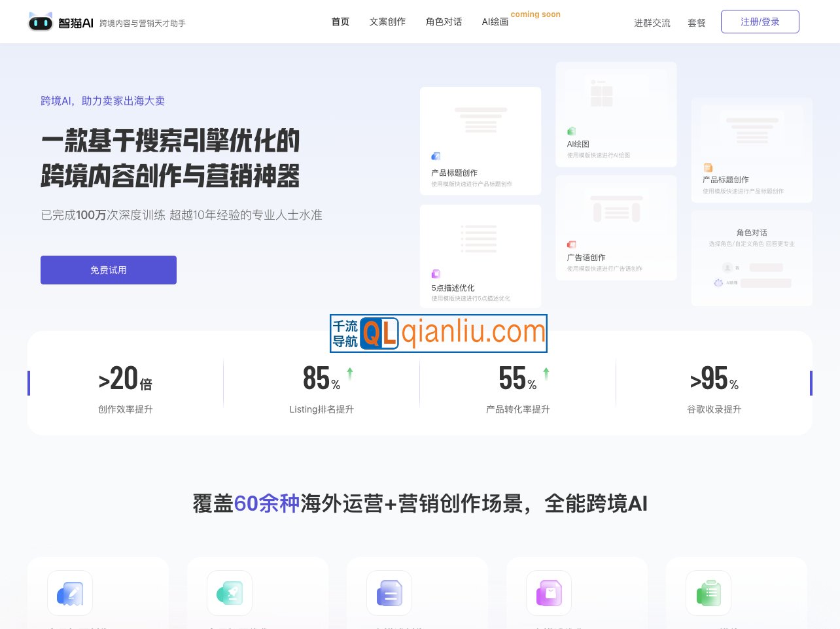
Task: Click the blue 产品标题创作 card icon
Action: (436, 156)
